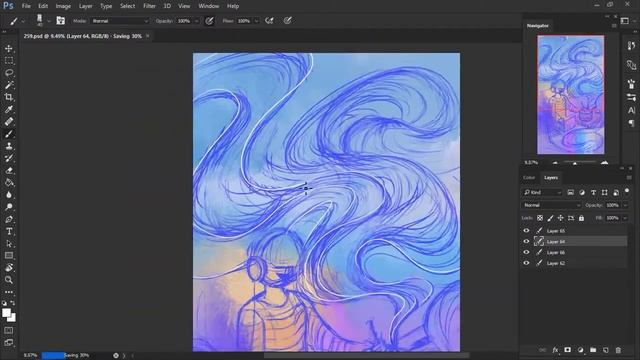
Task: Open the Window menu
Action: (209, 6)
